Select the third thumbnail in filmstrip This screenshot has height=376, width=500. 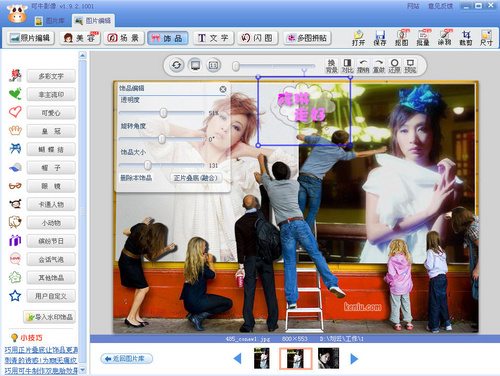point(328,358)
